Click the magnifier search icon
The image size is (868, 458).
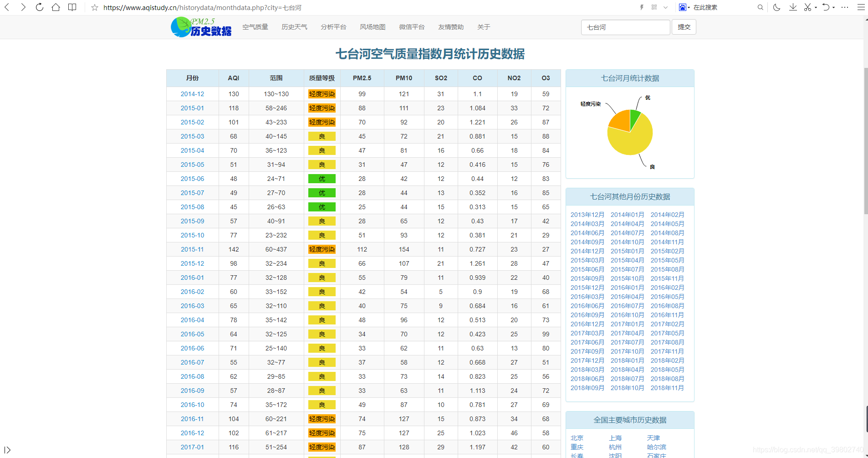[x=760, y=7]
